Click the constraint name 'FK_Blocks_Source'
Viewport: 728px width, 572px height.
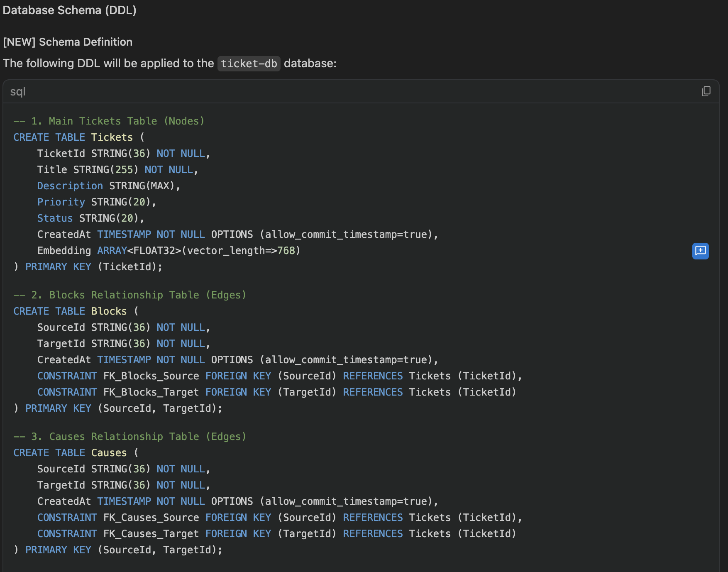151,376
